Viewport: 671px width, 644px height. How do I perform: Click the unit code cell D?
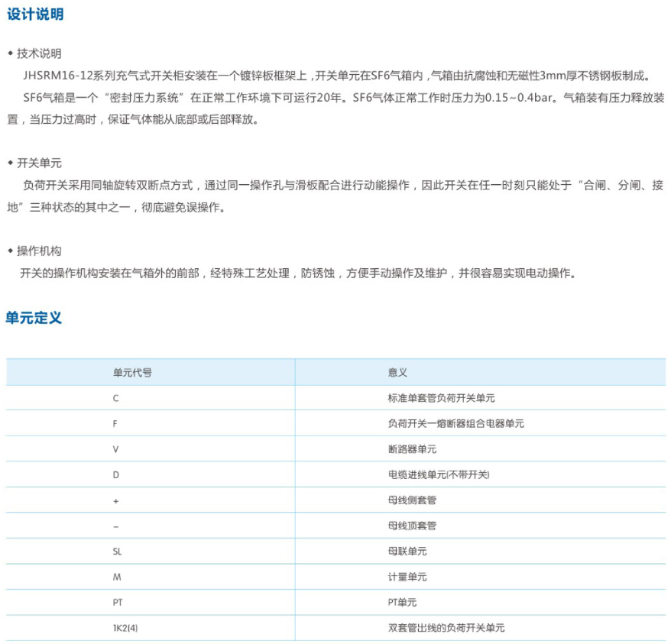tap(115, 475)
